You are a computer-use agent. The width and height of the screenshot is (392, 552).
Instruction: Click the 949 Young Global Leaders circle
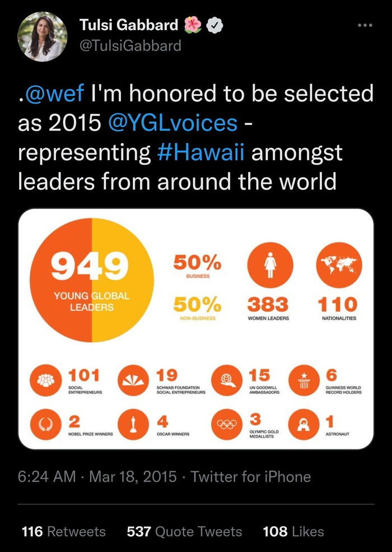click(92, 280)
